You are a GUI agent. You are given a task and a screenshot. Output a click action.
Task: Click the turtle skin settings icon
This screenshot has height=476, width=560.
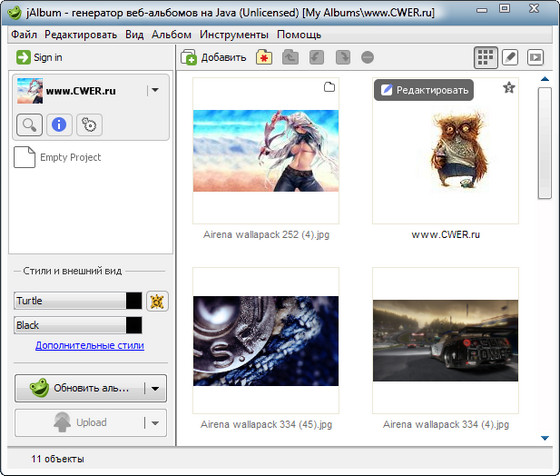pyautogui.click(x=157, y=301)
